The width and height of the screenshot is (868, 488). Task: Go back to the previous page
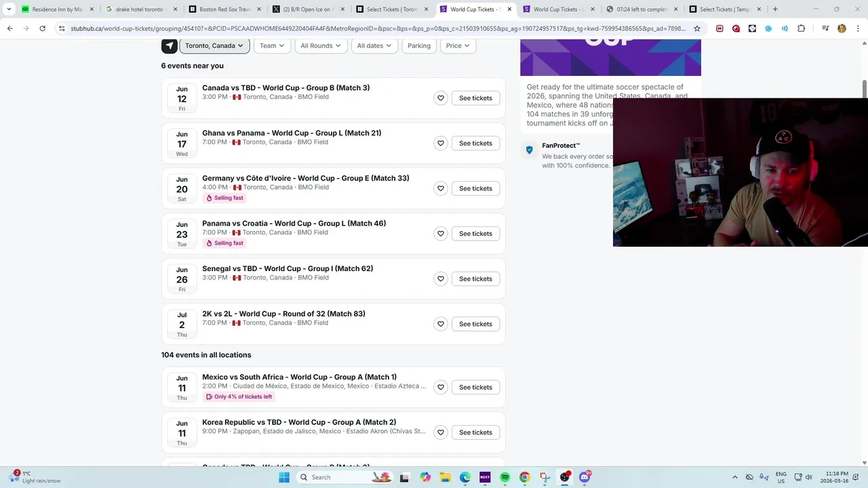(9, 28)
